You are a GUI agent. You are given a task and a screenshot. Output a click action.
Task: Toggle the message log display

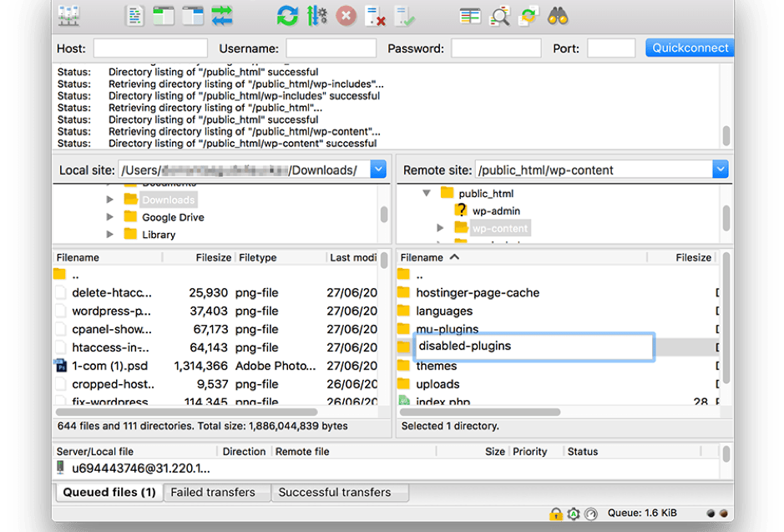tap(135, 14)
